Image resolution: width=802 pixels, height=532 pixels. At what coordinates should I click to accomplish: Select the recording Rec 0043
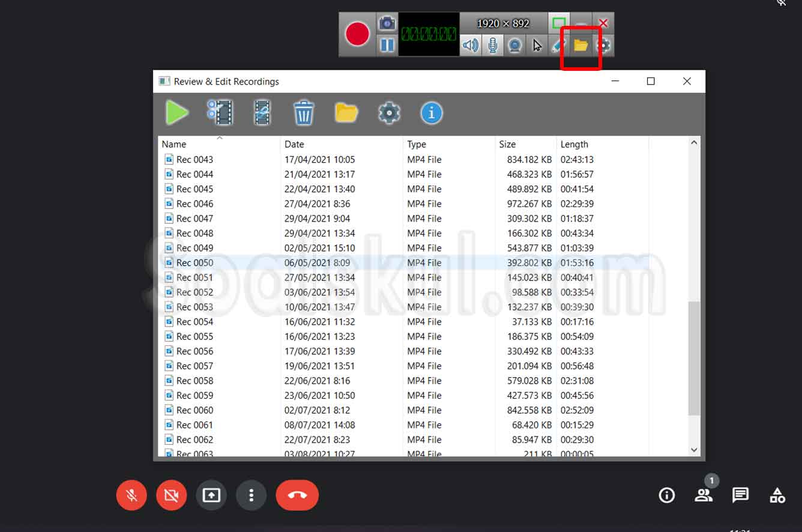tap(195, 159)
